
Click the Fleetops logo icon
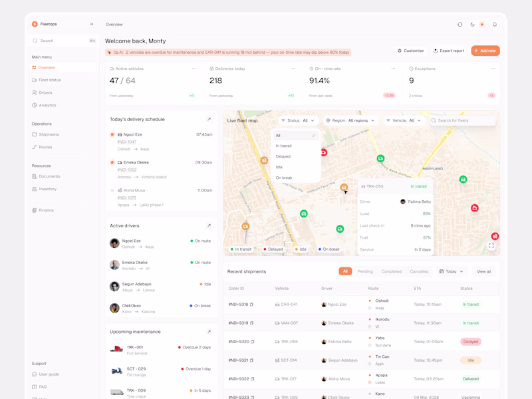point(35,24)
